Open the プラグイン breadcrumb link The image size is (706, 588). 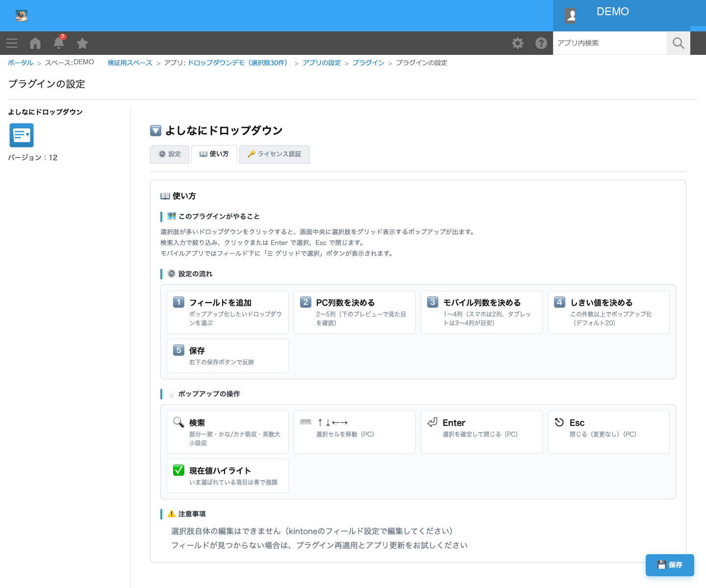pos(369,63)
